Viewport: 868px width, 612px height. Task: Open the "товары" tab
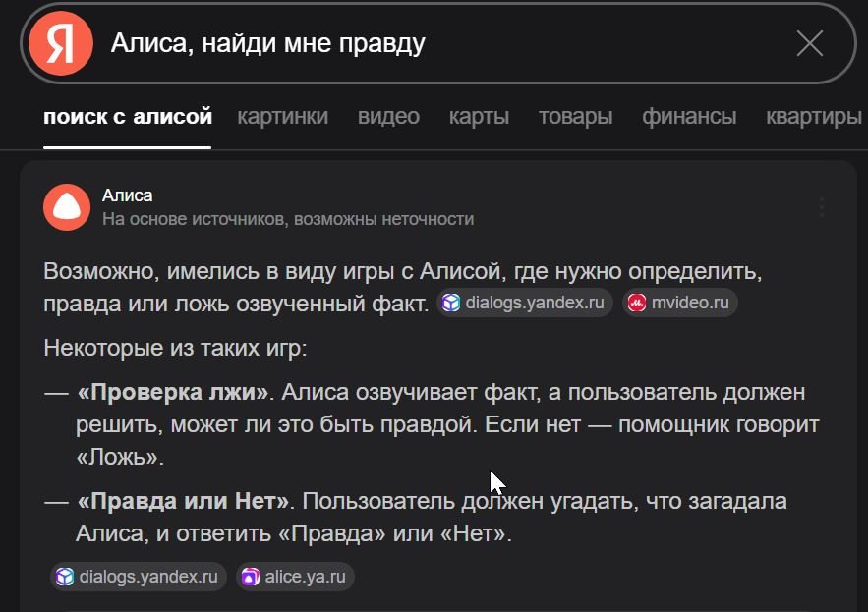tap(576, 116)
